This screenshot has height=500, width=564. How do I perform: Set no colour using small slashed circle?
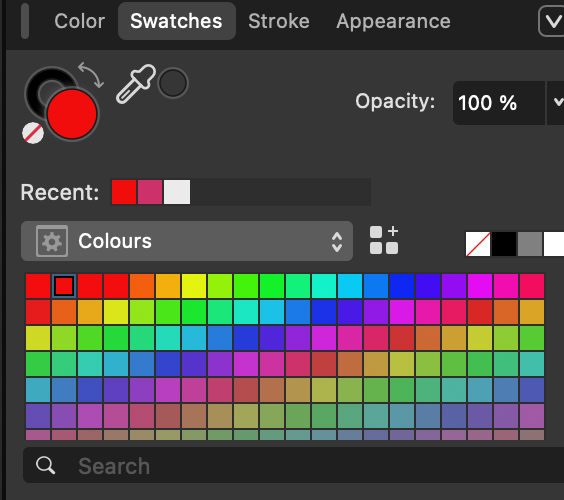pyautogui.click(x=33, y=133)
